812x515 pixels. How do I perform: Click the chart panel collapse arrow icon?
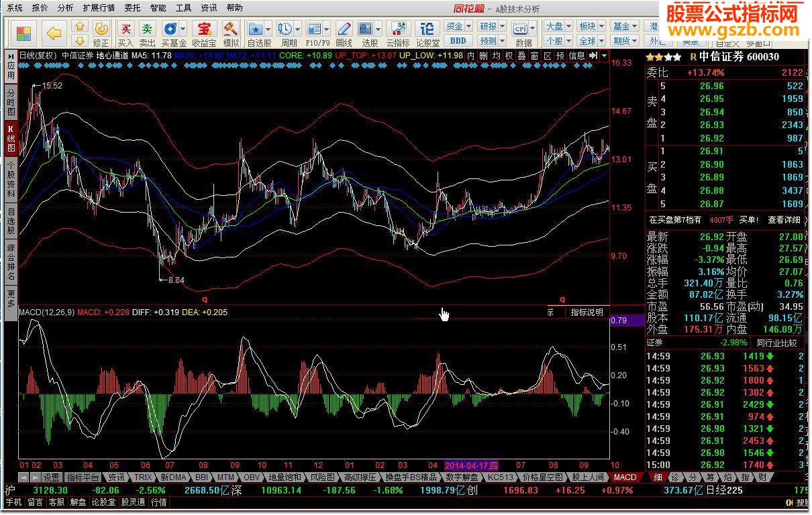coord(593,56)
